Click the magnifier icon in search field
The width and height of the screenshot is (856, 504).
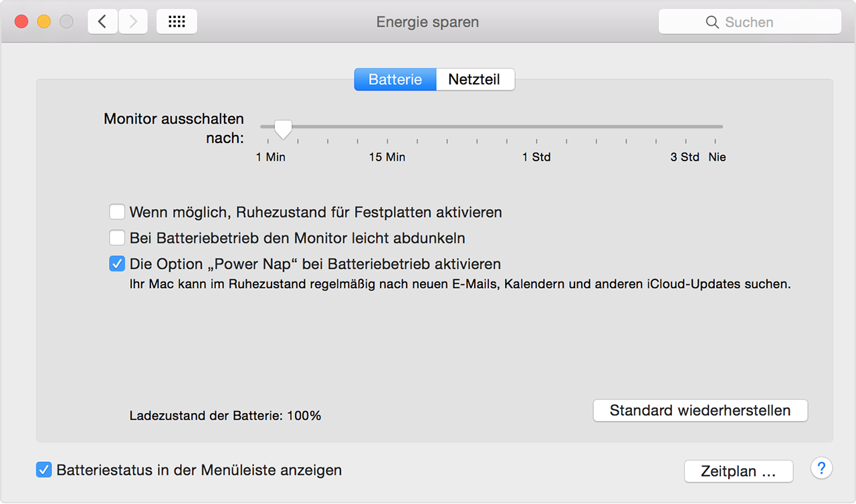pos(712,22)
